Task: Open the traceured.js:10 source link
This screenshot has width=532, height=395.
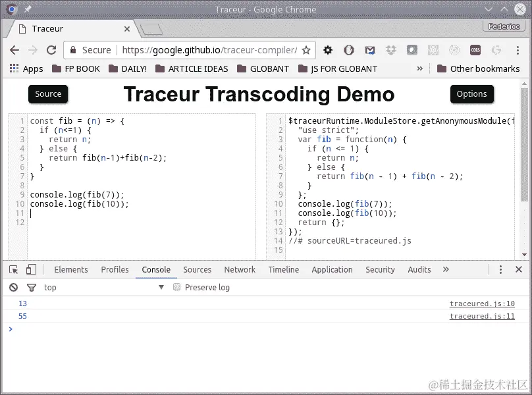Action: click(x=482, y=303)
